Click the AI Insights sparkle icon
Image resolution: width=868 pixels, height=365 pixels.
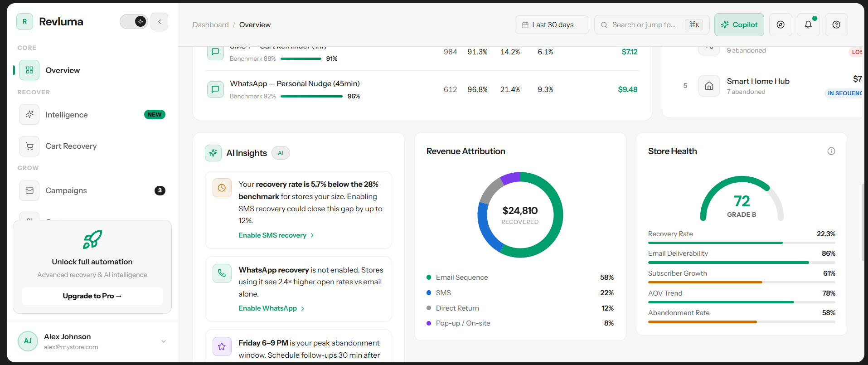(x=213, y=153)
